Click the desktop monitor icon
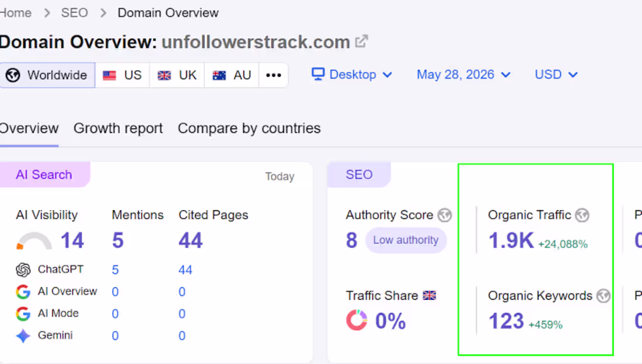This screenshot has width=642, height=364. tap(318, 74)
